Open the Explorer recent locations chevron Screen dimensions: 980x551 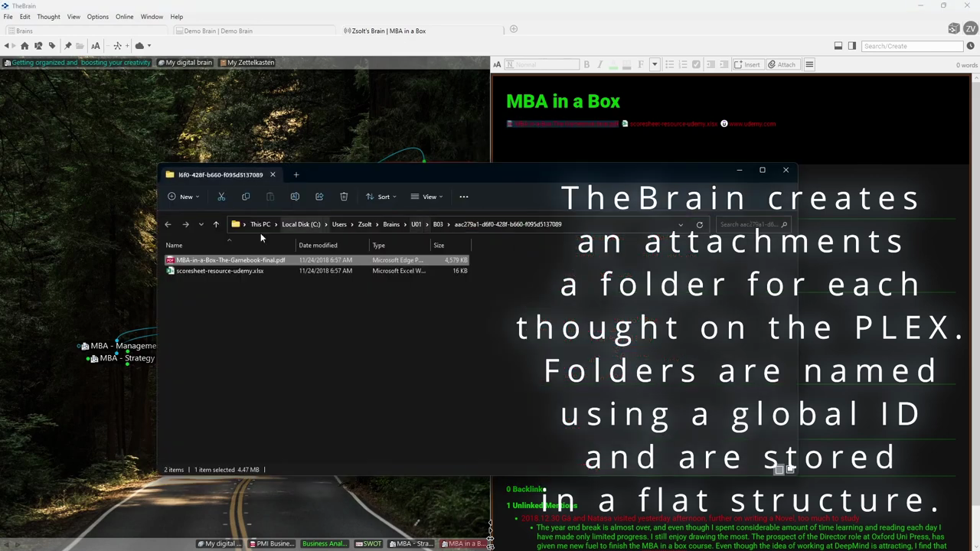coord(201,224)
